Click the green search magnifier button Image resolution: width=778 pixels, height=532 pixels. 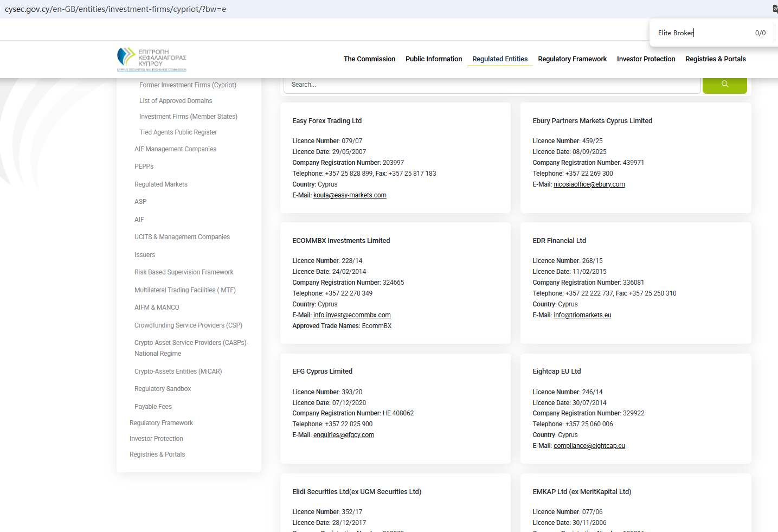tap(724, 85)
